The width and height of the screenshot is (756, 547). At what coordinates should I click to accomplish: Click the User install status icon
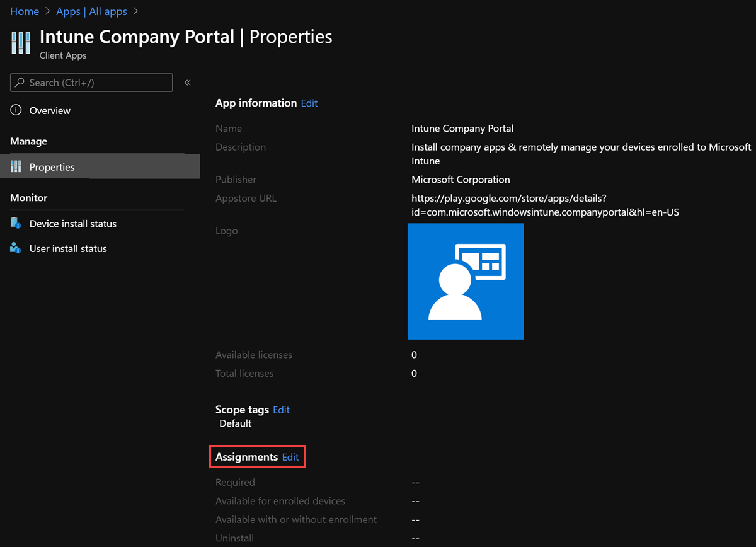[16, 248]
